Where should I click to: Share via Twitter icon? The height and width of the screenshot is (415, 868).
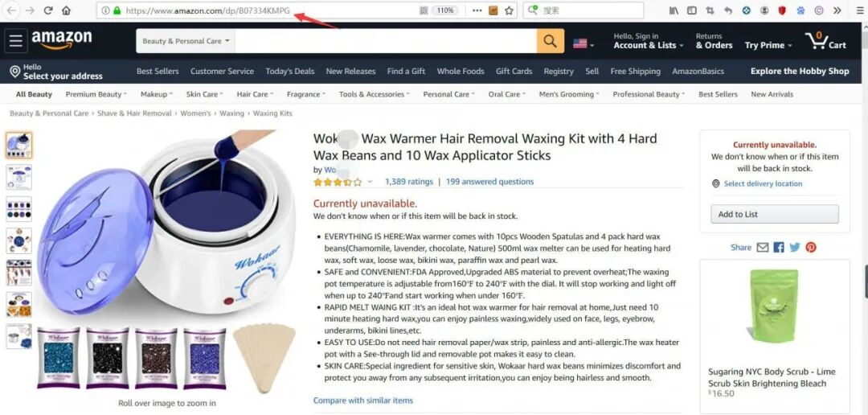[795, 247]
